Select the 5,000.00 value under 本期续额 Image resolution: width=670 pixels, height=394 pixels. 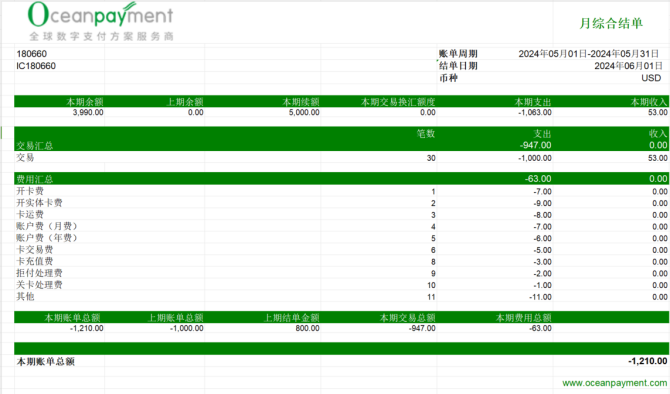(x=304, y=112)
